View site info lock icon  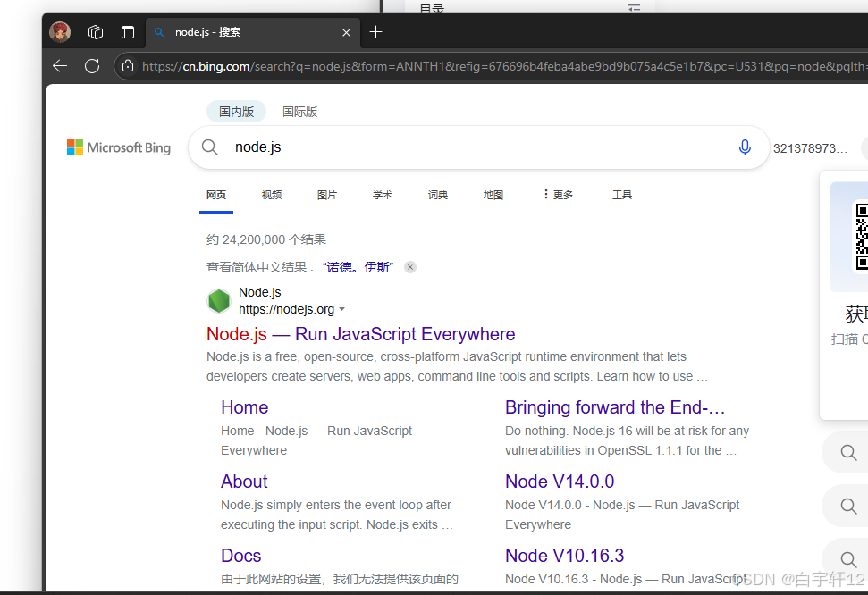(128, 66)
